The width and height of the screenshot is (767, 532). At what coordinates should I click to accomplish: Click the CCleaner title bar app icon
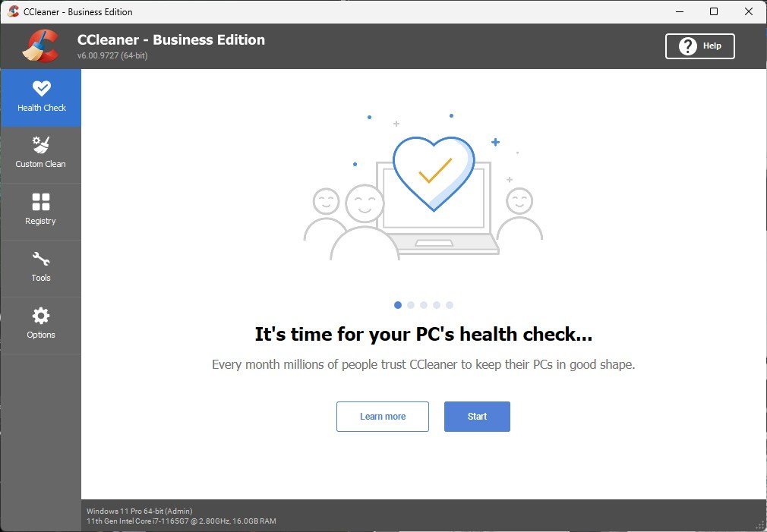pos(13,11)
